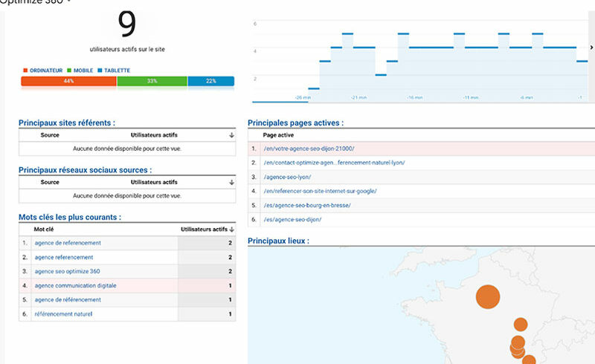Click 'Mot clé' column header

coord(44,230)
